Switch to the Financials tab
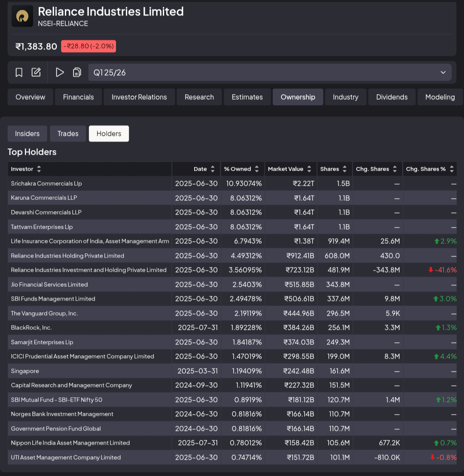 coord(78,97)
